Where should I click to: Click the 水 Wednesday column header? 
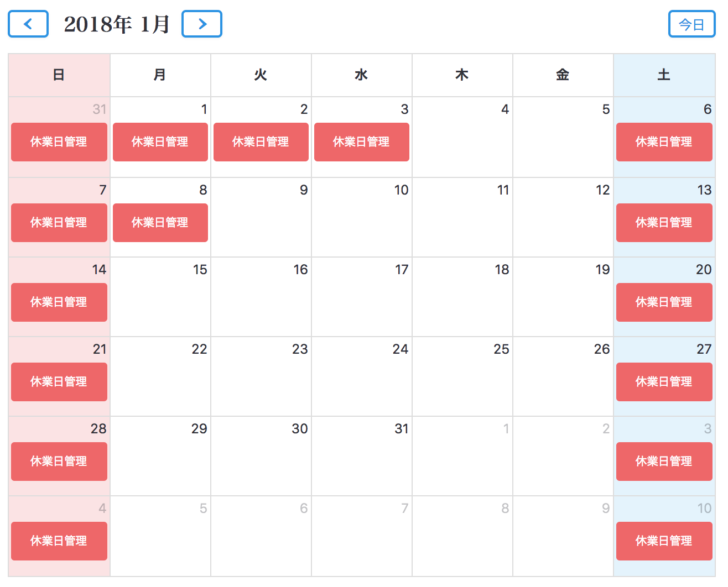click(x=361, y=75)
